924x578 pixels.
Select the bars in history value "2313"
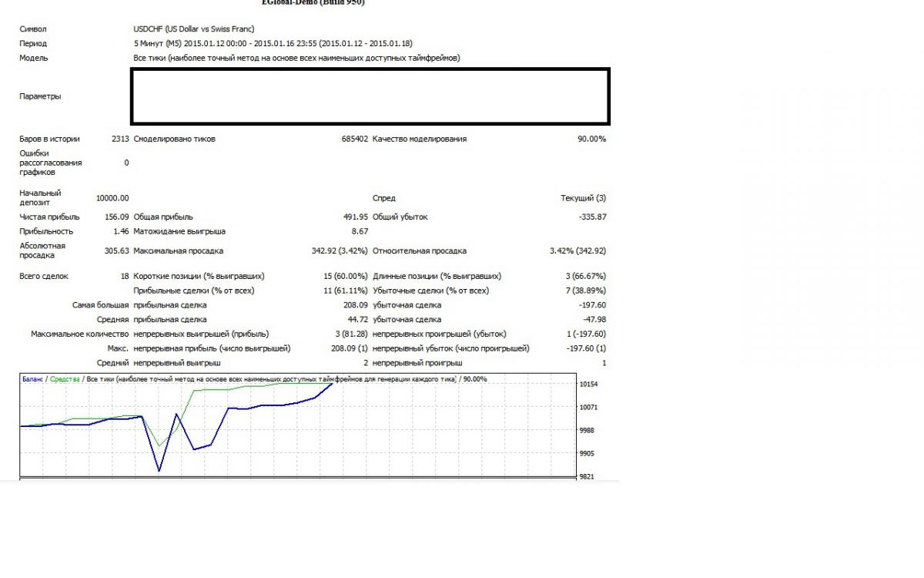click(120, 139)
